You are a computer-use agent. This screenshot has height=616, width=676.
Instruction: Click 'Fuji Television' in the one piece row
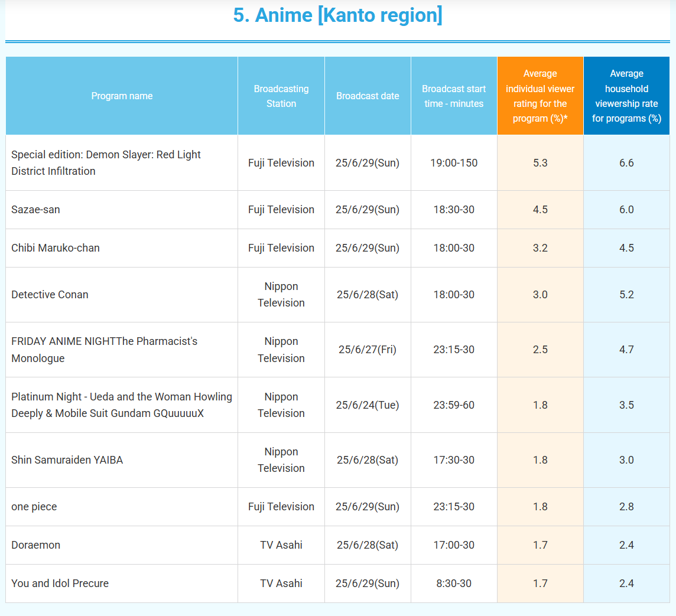[281, 507]
